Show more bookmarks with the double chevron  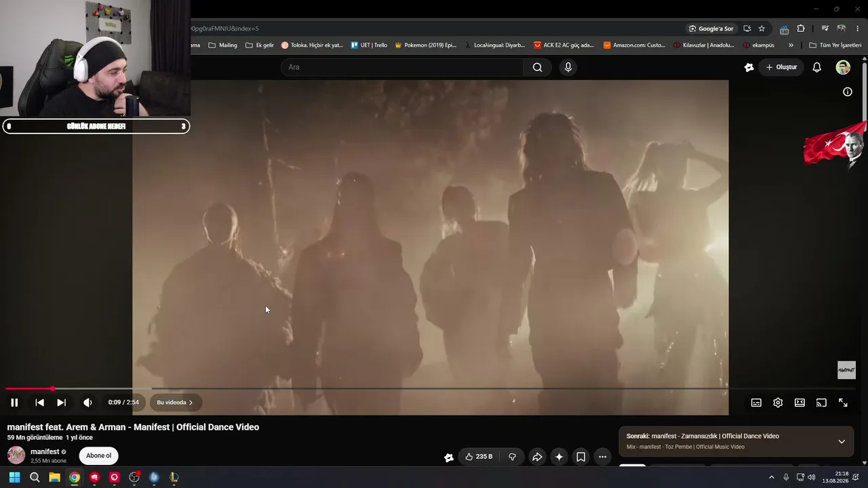pyautogui.click(x=791, y=45)
